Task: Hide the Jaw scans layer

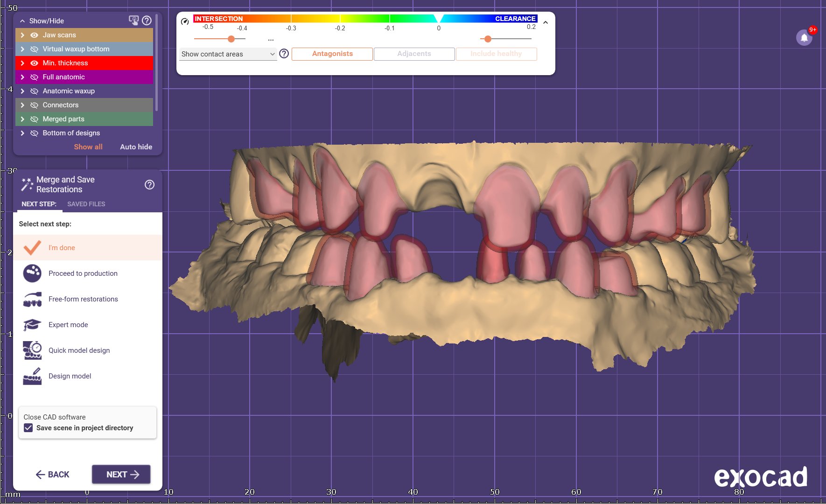Action: pos(34,35)
